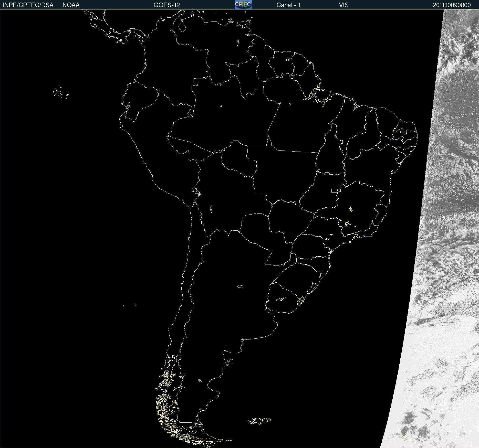Screen dimensions: 479x448
Task: Select the INPE/CPTEC/DSA header text
Action: [x=28, y=5]
